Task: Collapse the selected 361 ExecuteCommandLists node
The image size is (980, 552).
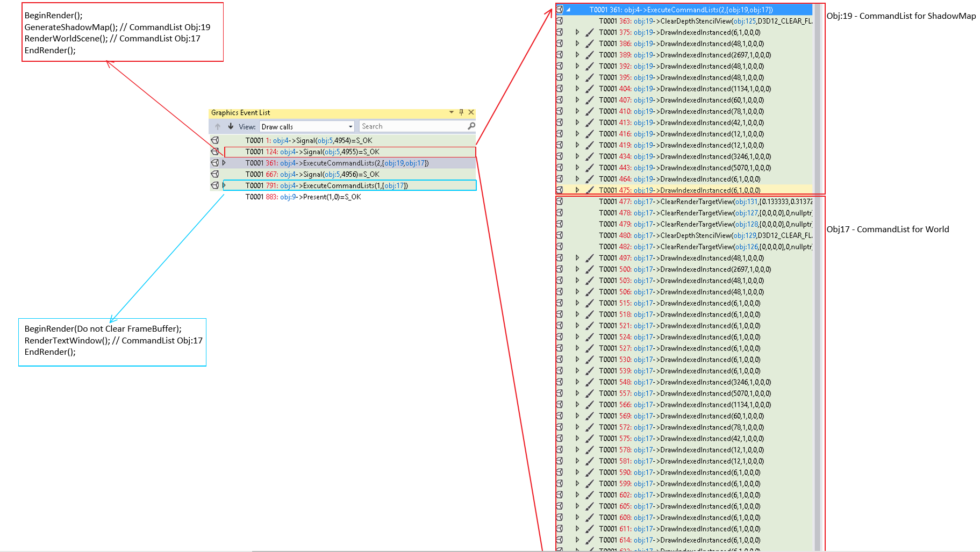Action: tap(568, 10)
